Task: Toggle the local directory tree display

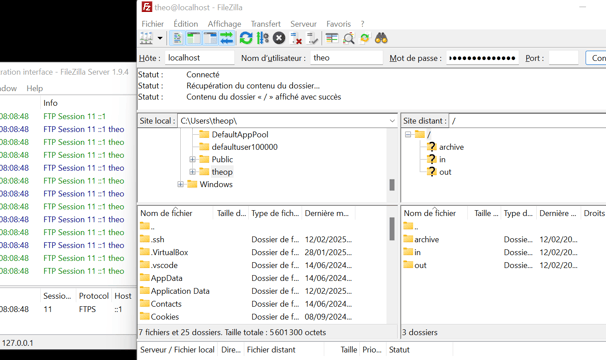Action: pos(194,38)
